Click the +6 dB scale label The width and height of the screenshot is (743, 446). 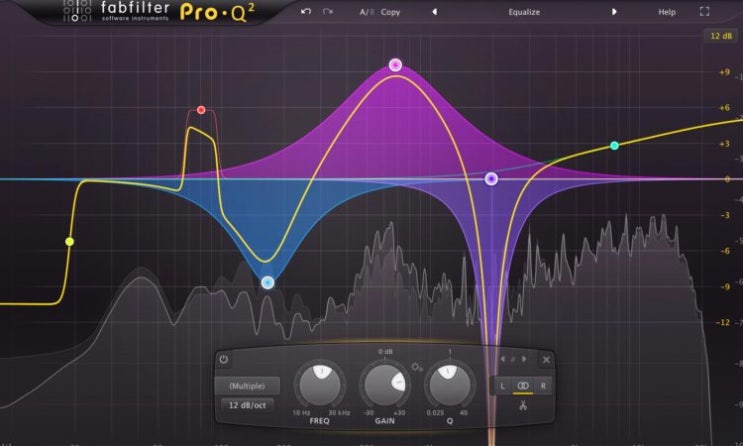[x=725, y=108]
